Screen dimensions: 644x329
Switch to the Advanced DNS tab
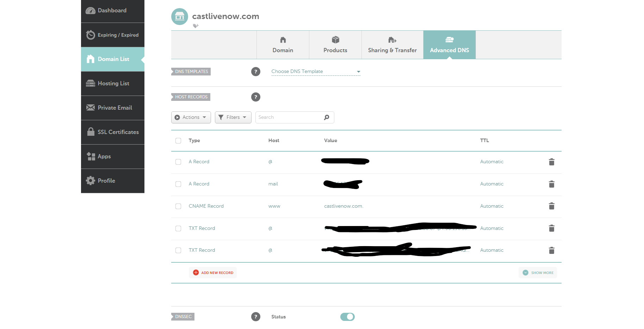(x=450, y=45)
